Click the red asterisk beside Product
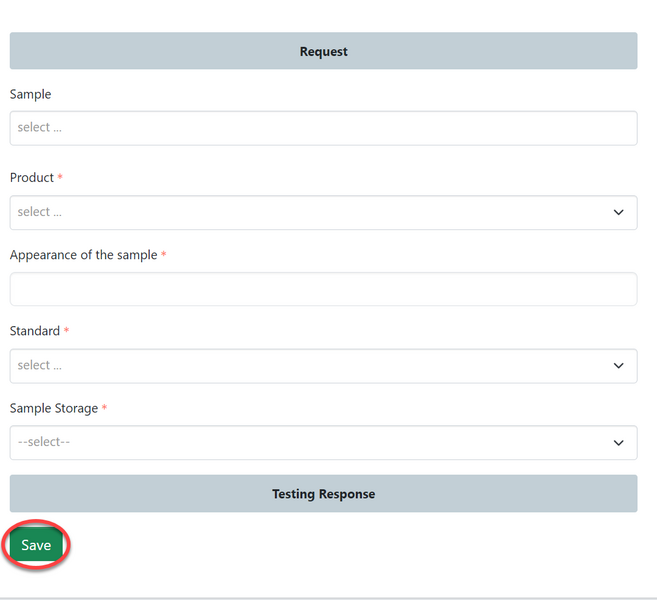Image resolution: width=657 pixels, height=600 pixels. click(x=60, y=177)
